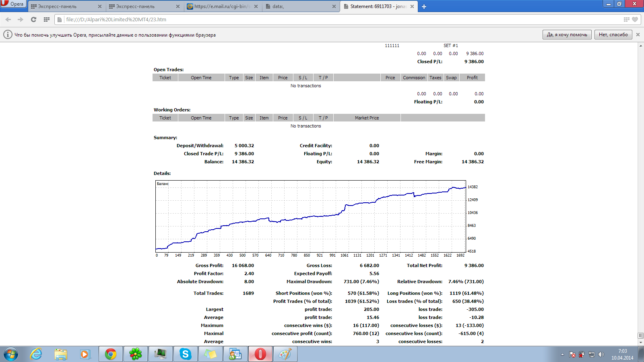Click the browser Back arrow
Image resolution: width=644 pixels, height=362 pixels.
pyautogui.click(x=8, y=19)
